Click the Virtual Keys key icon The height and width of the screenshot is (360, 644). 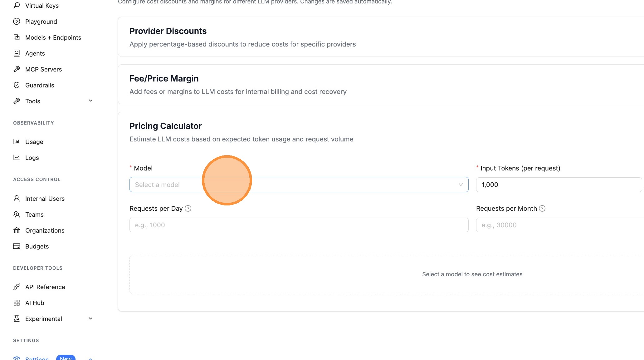click(x=17, y=5)
